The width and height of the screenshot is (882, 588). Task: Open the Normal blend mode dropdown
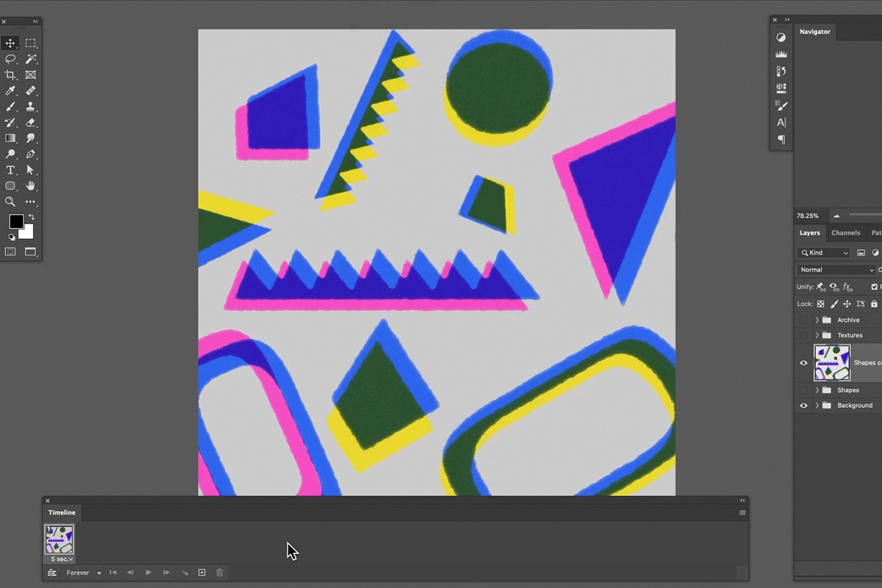pos(836,270)
